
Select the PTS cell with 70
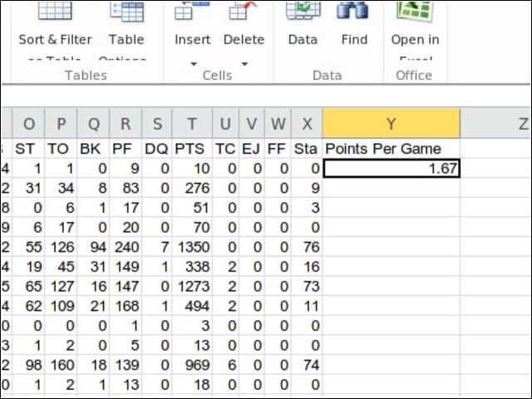tap(192, 227)
